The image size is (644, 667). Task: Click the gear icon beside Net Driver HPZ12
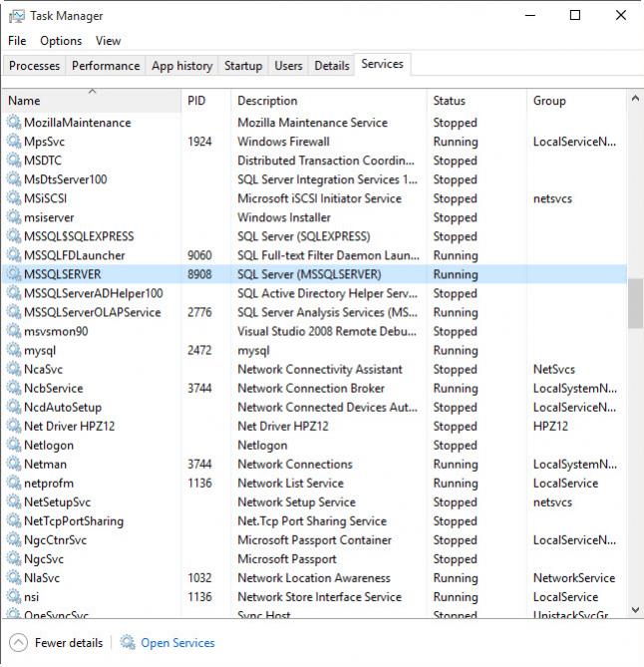[x=14, y=426]
